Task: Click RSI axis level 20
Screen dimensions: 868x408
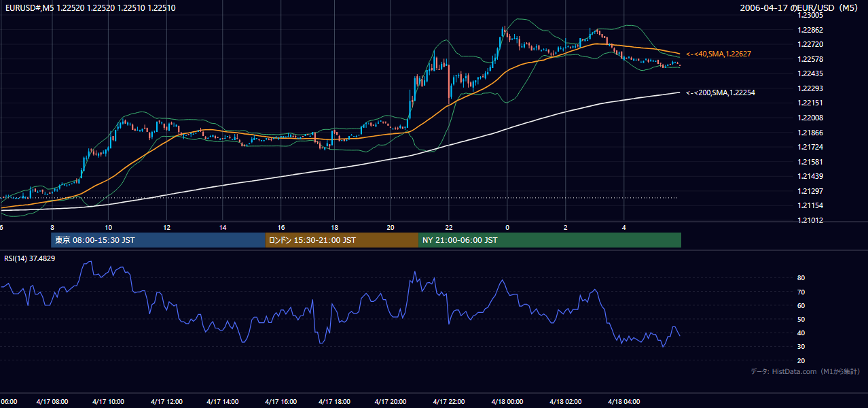Action: point(801,360)
